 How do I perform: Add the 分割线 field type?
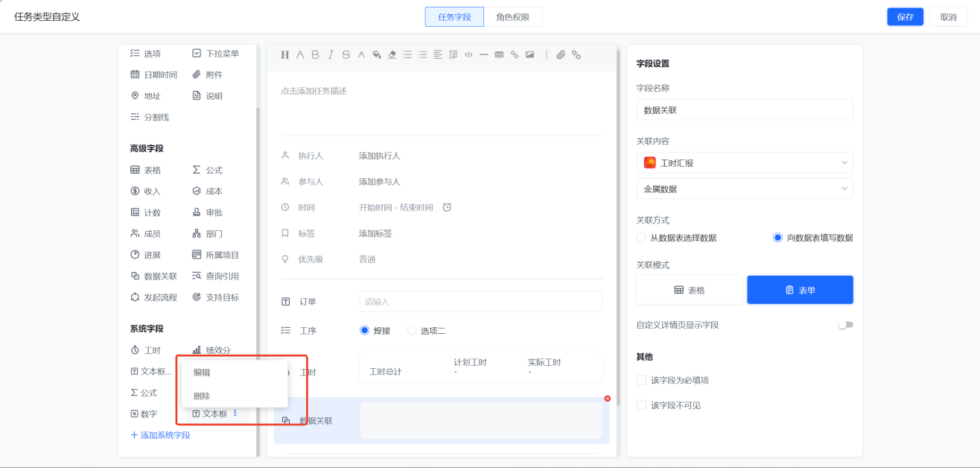tap(150, 117)
